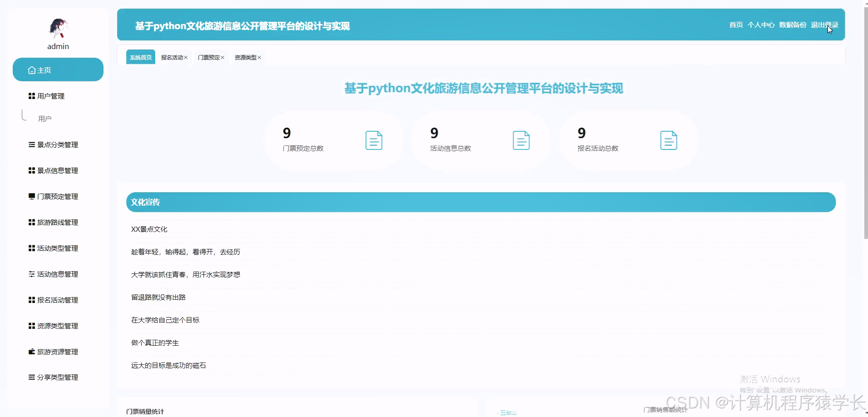The width and height of the screenshot is (868, 417).
Task: Click the 景点信息管理 grid icon
Action: [32, 170]
